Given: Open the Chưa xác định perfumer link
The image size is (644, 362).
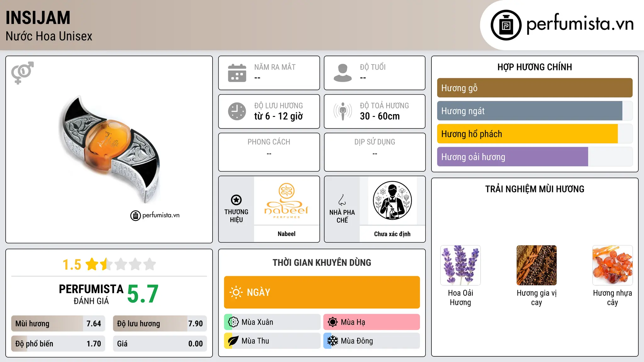Looking at the screenshot, I should [392, 234].
